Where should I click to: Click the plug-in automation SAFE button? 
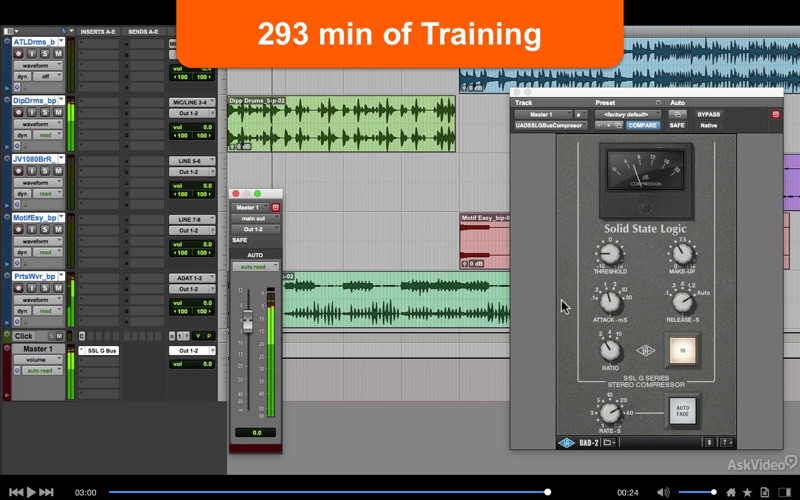(677, 126)
